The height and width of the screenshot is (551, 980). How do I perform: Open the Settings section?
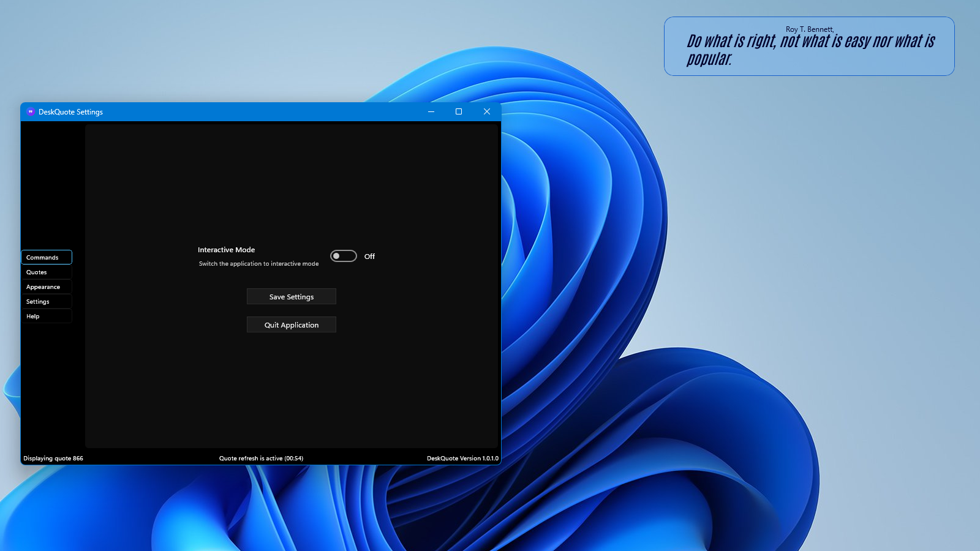point(46,301)
